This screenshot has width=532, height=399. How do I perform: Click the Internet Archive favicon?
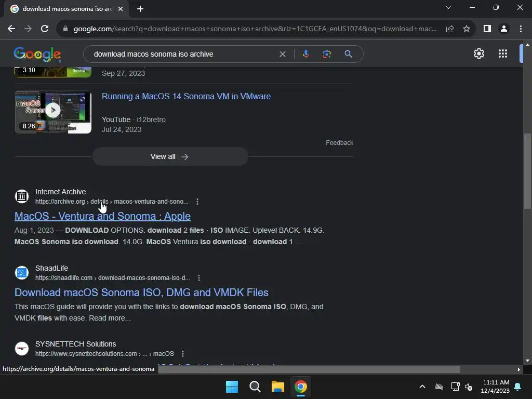pyautogui.click(x=22, y=196)
